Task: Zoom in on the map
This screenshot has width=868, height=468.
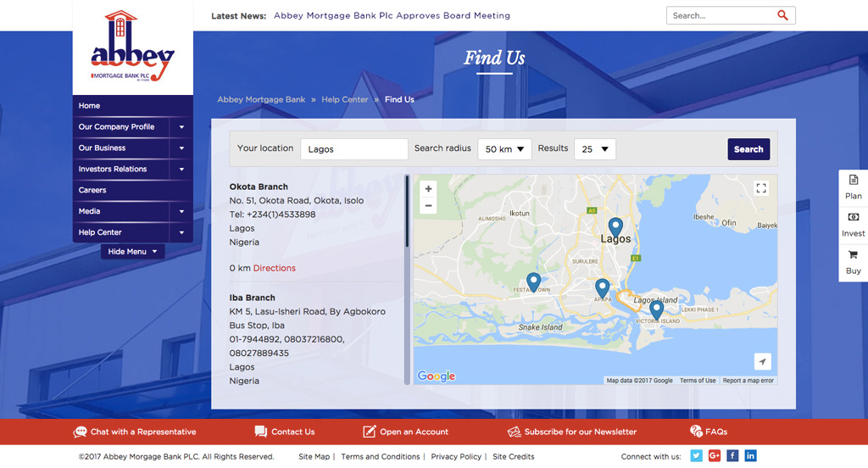Action: click(x=428, y=189)
